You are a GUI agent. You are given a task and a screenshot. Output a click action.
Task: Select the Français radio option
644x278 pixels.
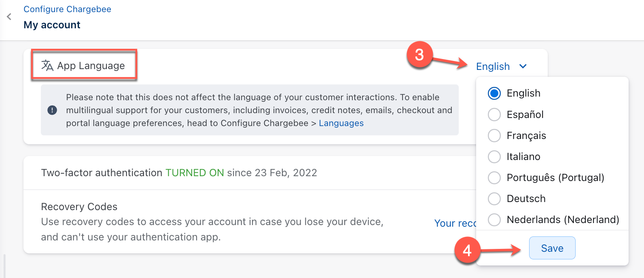[x=494, y=135]
